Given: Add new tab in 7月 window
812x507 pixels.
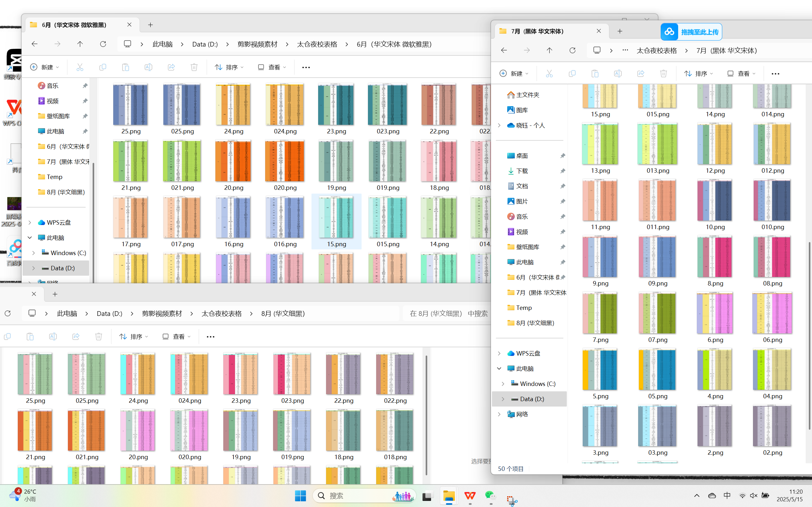Looking at the screenshot, I should 620,31.
